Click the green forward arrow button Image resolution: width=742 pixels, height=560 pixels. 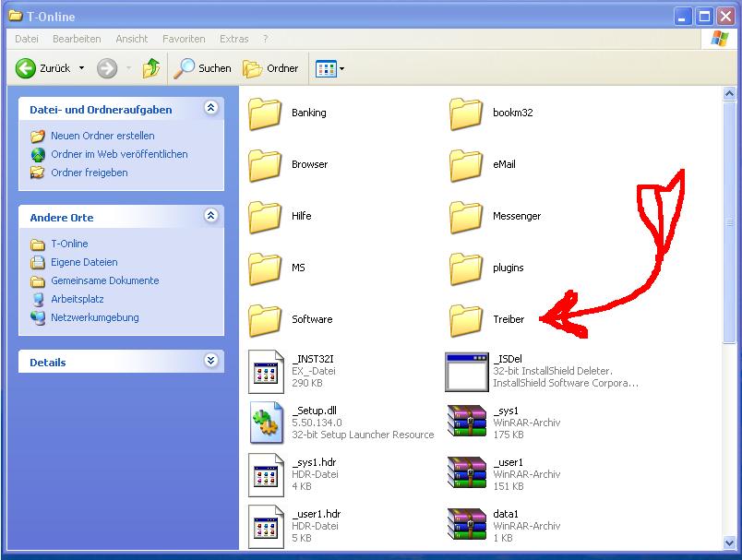click(x=107, y=68)
